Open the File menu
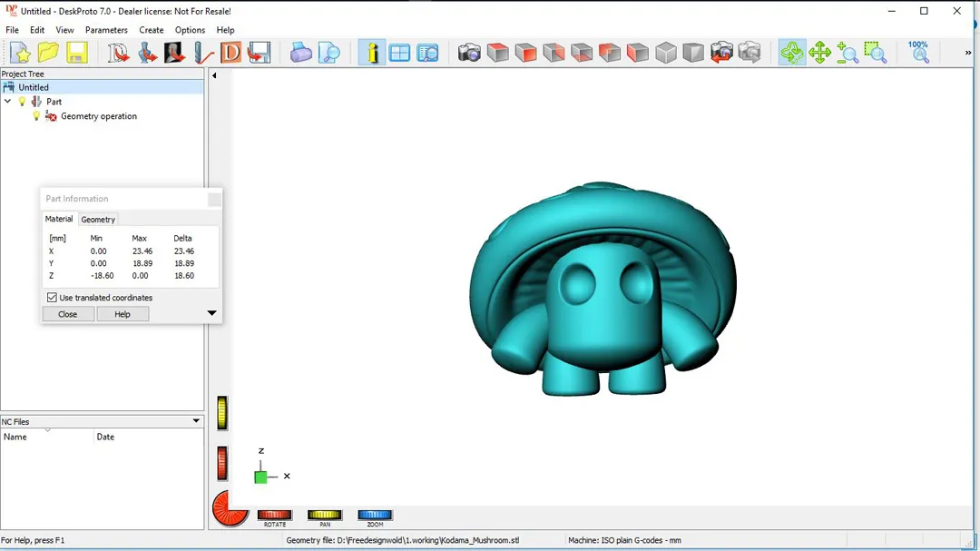The width and height of the screenshot is (980, 551). [12, 30]
